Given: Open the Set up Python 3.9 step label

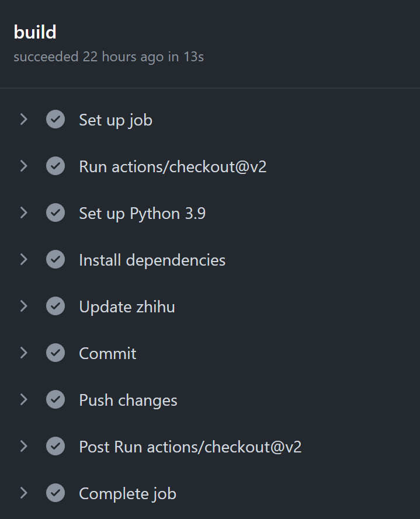Looking at the screenshot, I should tap(142, 214).
